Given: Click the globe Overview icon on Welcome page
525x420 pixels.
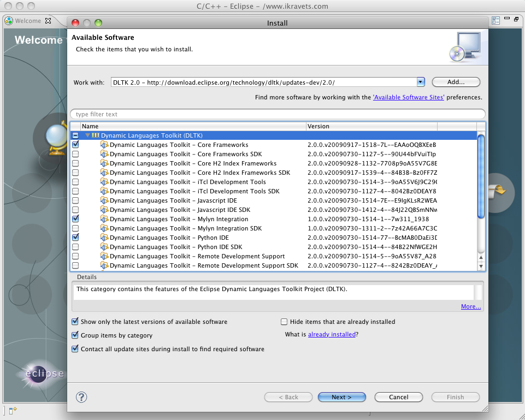Looking at the screenshot, I should [x=56, y=139].
